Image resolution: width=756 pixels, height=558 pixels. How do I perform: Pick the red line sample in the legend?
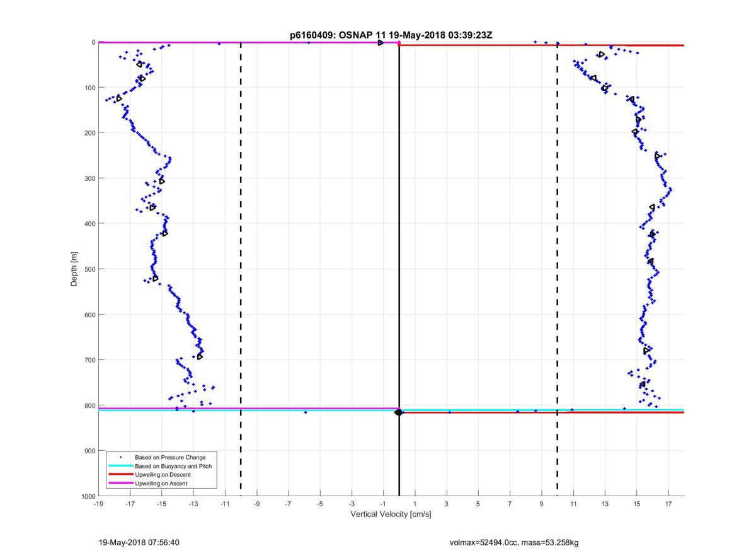pos(120,474)
